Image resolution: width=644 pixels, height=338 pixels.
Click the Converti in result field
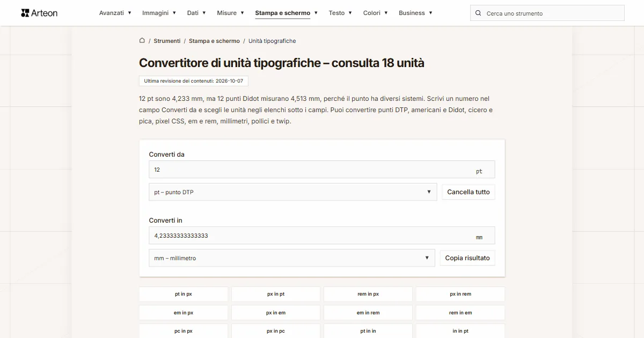pos(322,236)
